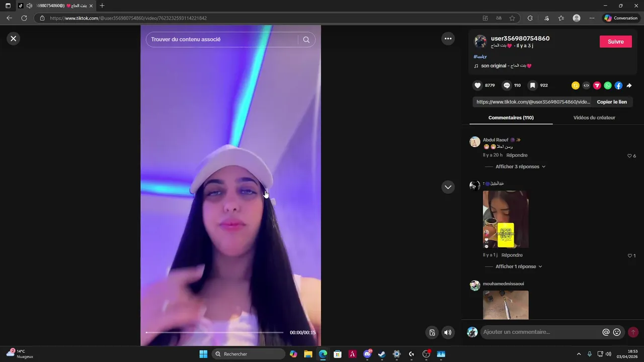Open the three-dots more options menu beside the video
The width and height of the screenshot is (644, 362).
(448, 38)
